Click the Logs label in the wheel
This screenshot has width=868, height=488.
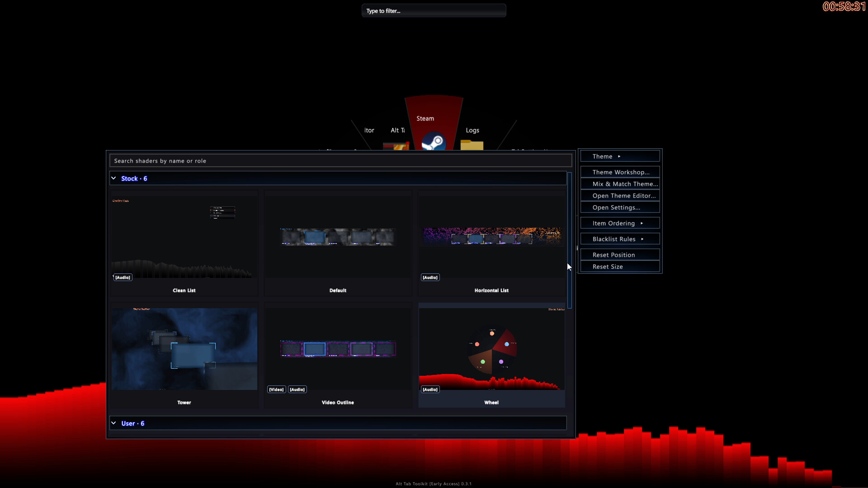[472, 130]
